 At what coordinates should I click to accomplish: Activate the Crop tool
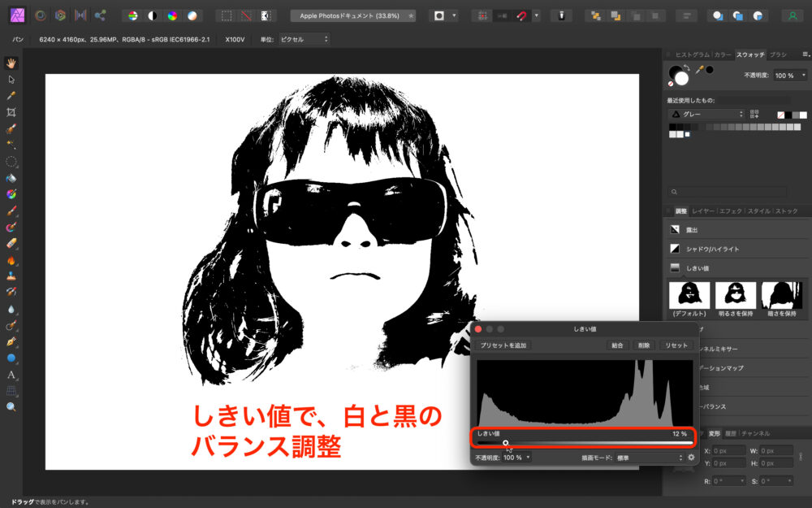[11, 111]
